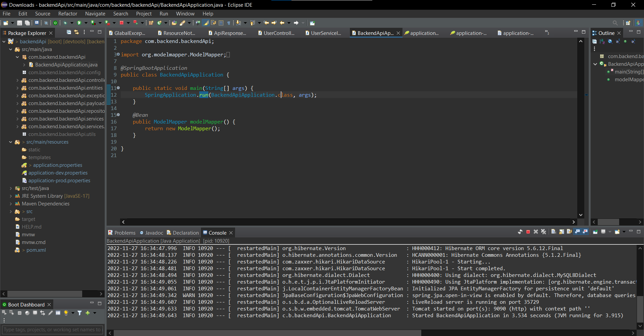Viewport: 644px width, 336px height.
Task: Click the Debug icon in the toolbar
Action: (x=65, y=22)
